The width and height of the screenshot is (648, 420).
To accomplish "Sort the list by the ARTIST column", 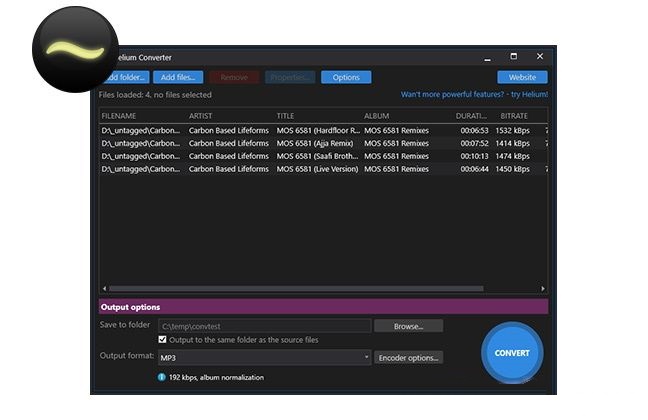I will tap(200, 116).
